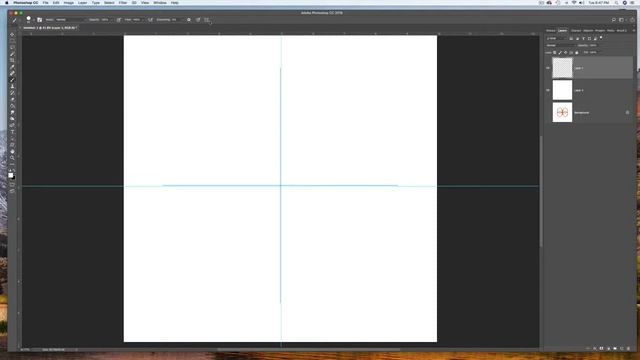The image size is (640, 360).
Task: Click the background color swatch
Action: point(14,178)
